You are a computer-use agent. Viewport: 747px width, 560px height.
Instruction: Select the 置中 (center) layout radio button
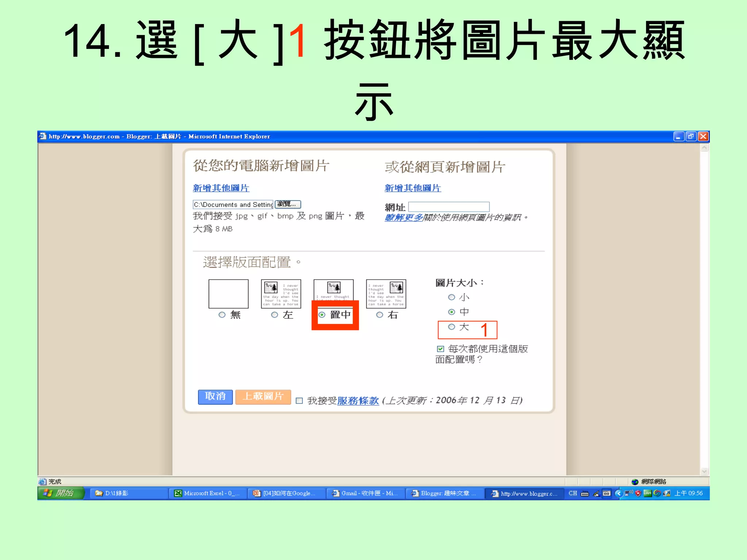tap(322, 315)
